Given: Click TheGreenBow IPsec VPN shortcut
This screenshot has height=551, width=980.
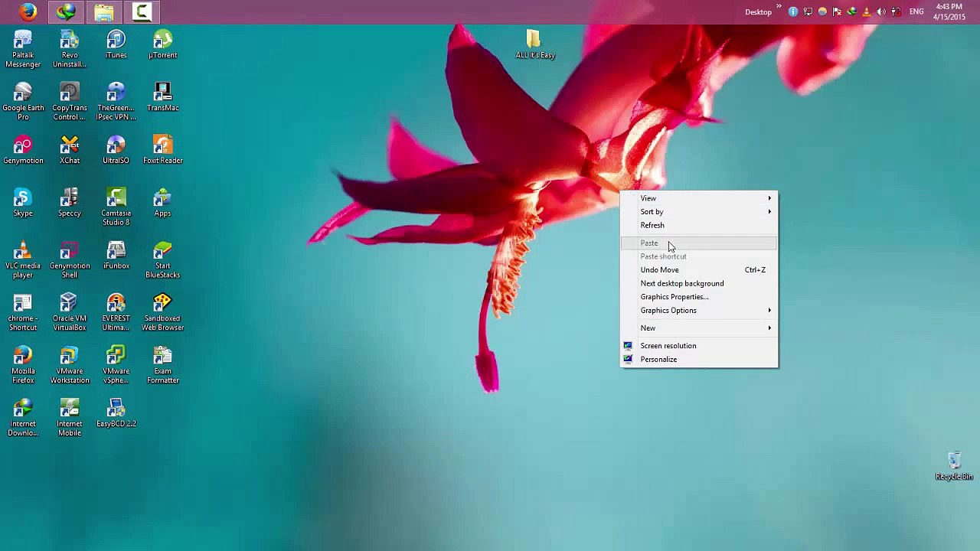Looking at the screenshot, I should pos(116,102).
